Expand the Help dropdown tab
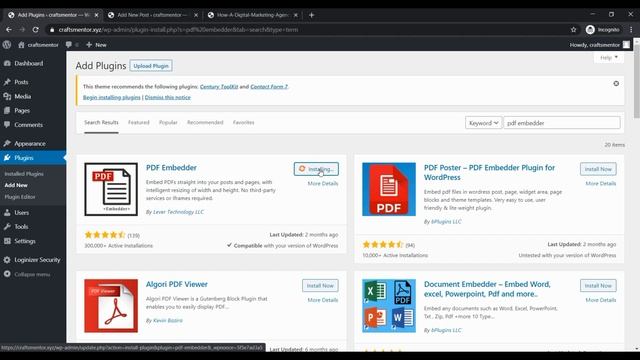640x360 pixels. (x=609, y=58)
